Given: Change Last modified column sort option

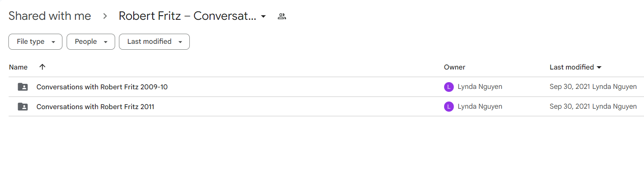Looking at the screenshot, I should point(576,67).
